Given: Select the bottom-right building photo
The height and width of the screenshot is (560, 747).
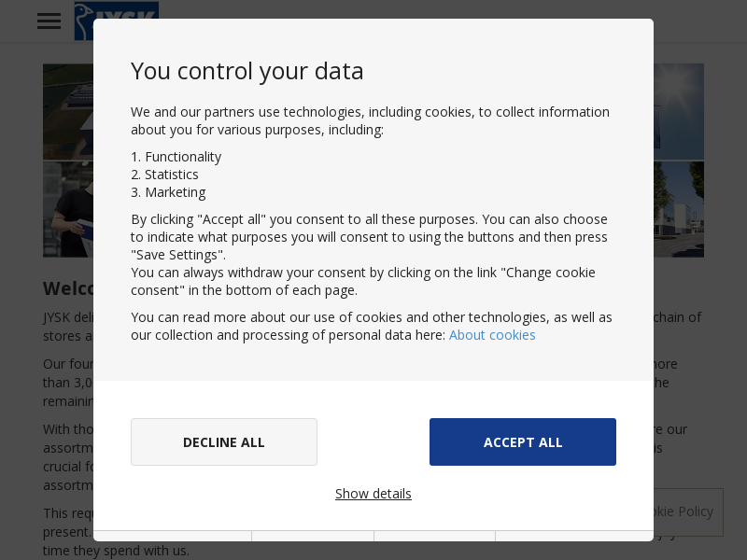Looking at the screenshot, I should click(679, 209).
